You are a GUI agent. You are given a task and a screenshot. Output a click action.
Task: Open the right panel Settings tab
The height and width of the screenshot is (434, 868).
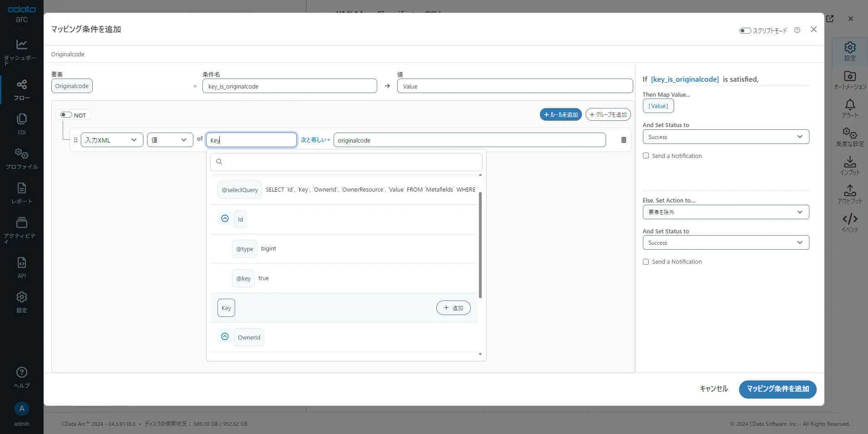[x=850, y=51]
